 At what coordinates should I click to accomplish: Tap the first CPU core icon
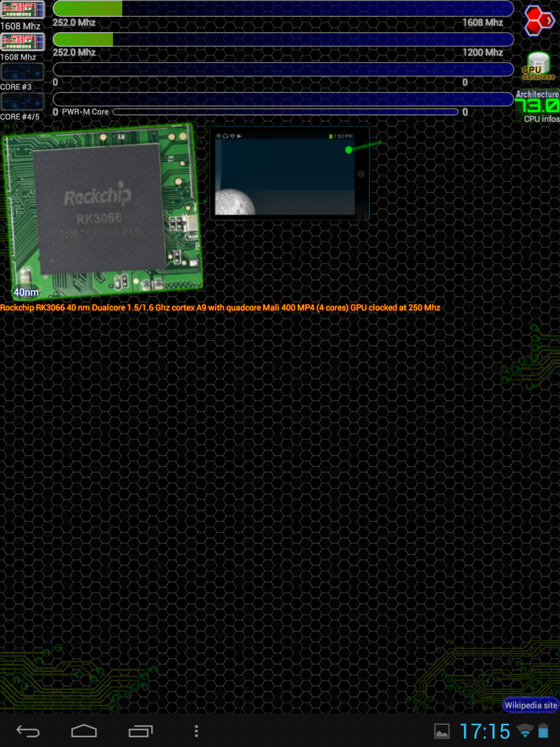point(22,10)
